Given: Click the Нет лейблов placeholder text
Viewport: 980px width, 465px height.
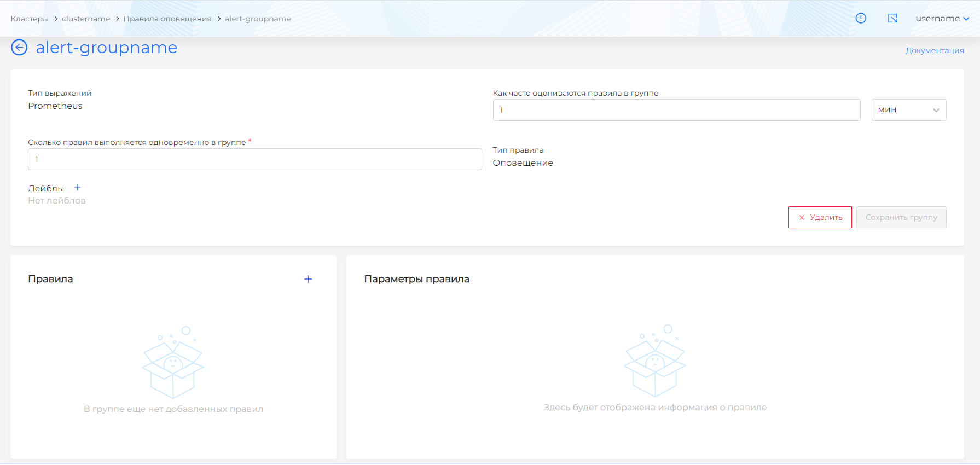Looking at the screenshot, I should point(57,201).
